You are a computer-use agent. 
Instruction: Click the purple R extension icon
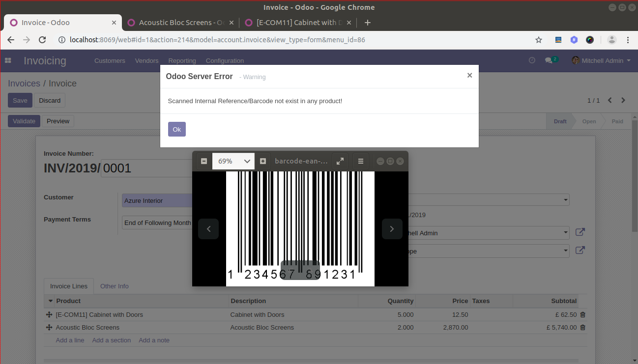574,40
